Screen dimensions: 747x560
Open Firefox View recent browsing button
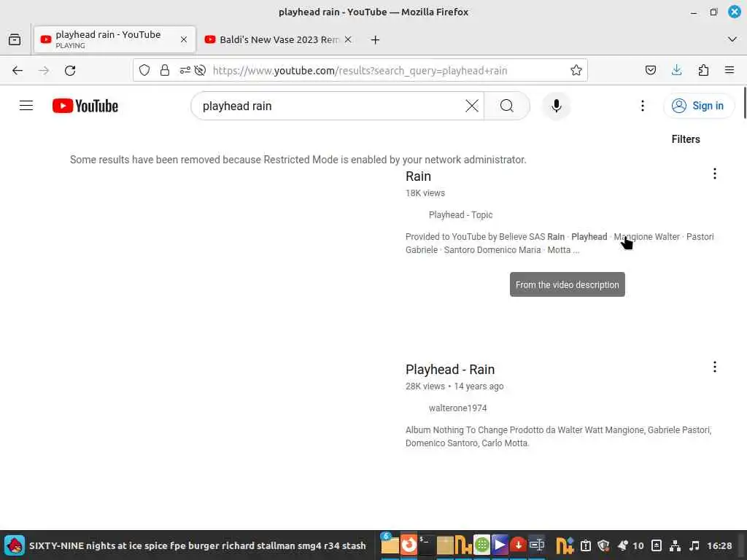pyautogui.click(x=15, y=39)
